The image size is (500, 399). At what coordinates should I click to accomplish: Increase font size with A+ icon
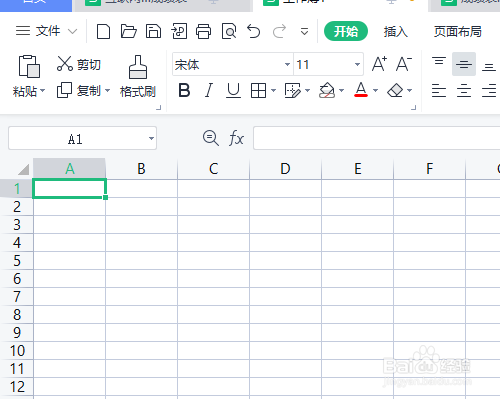[x=379, y=64]
